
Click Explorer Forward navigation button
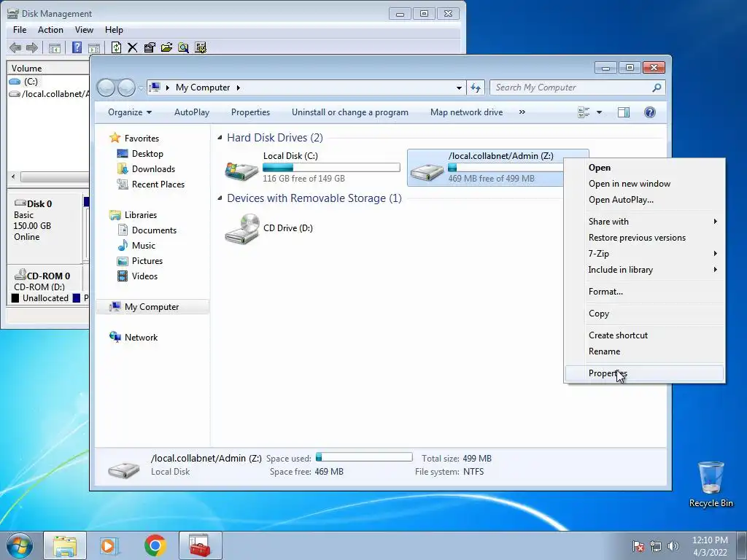[126, 87]
